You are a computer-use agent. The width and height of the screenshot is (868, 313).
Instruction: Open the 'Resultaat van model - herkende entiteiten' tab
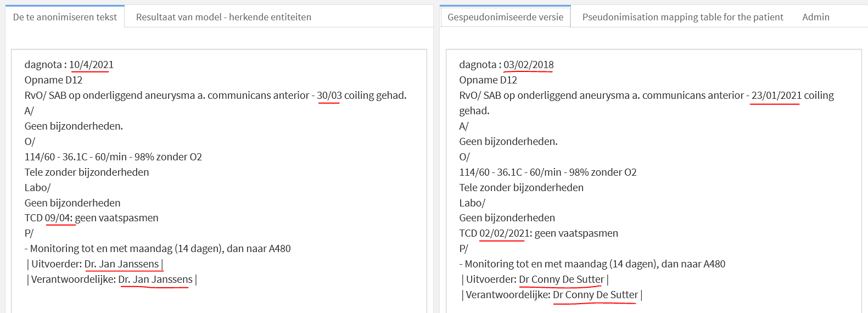pyautogui.click(x=223, y=17)
